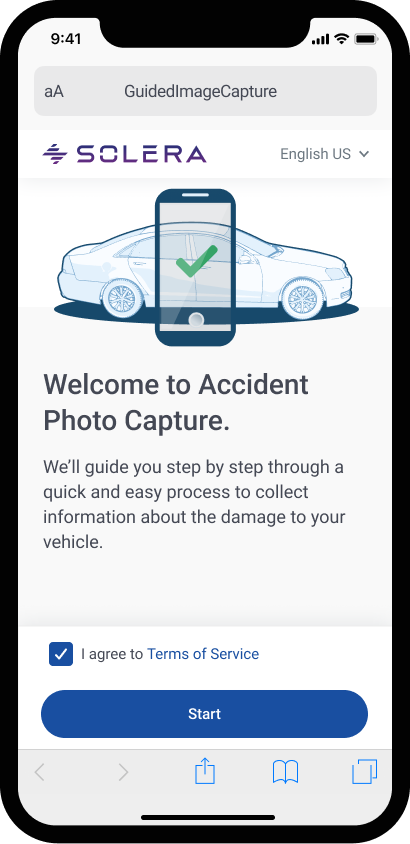Tap the 9:41 clock in the status bar
The height and width of the screenshot is (844, 410).
coord(66,39)
